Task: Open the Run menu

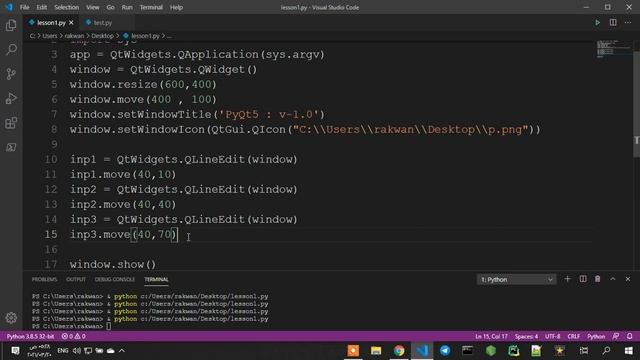Action: [127, 7]
